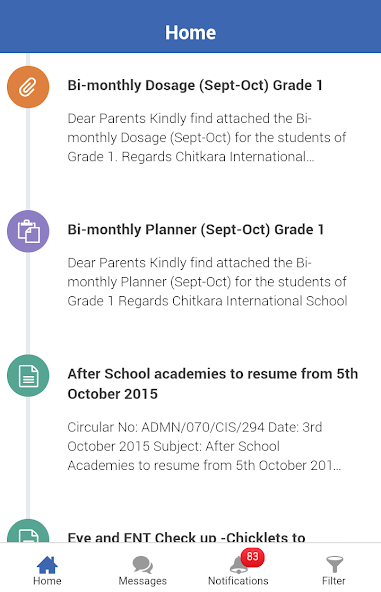The width and height of the screenshot is (381, 592).
Task: Tap the green document circular icon
Action: [x=28, y=376]
